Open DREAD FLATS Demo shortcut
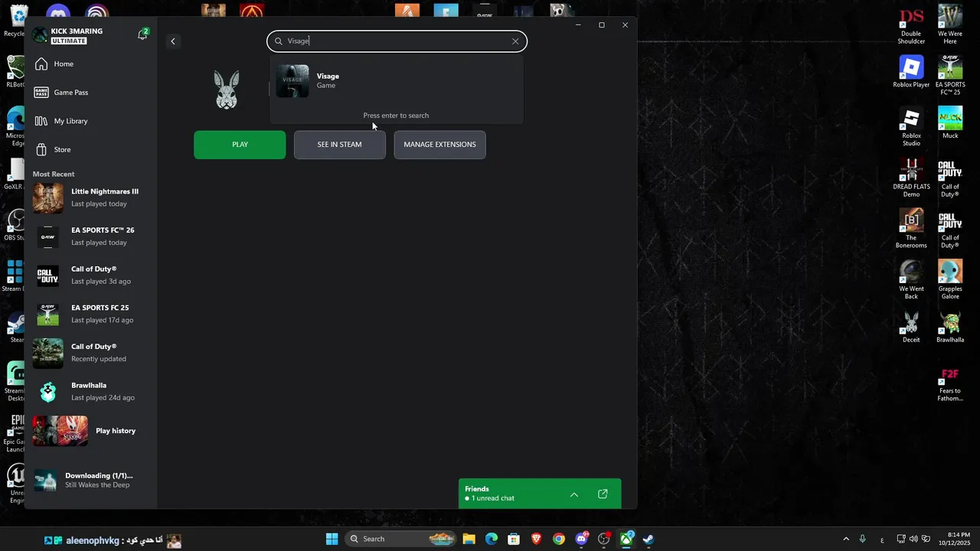 (911, 178)
